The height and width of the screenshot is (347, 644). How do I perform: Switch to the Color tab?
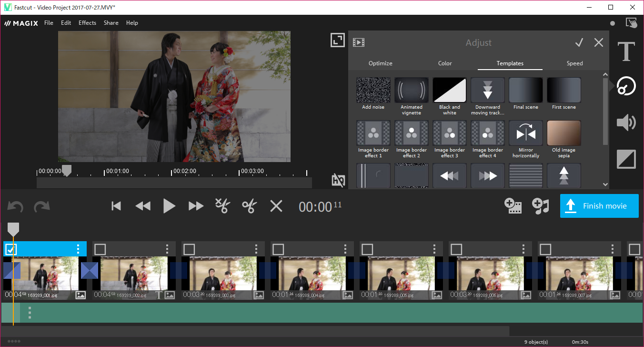click(x=445, y=63)
